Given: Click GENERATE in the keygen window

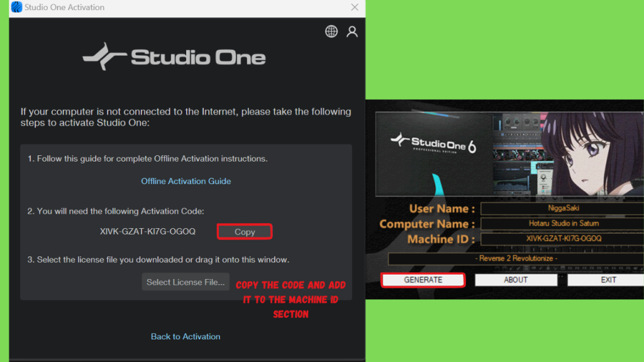Looking at the screenshot, I should (423, 280).
